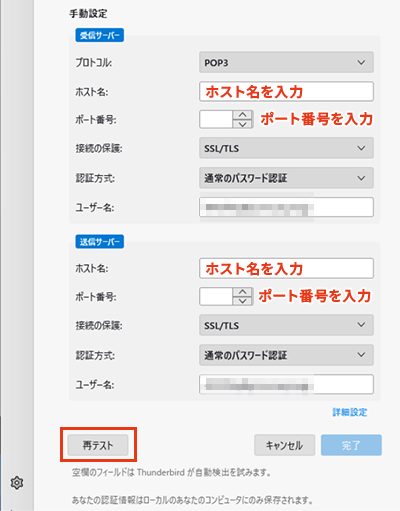Increase the outgoing server port number
400x511 pixels.
click(243, 292)
